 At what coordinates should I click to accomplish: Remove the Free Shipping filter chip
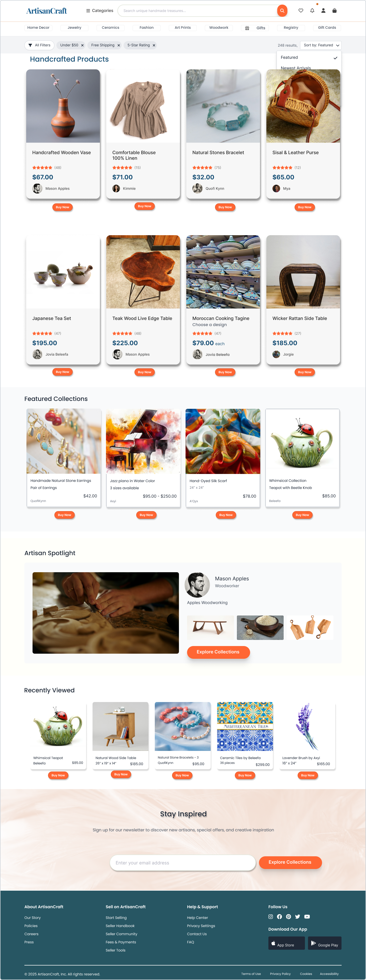119,45
